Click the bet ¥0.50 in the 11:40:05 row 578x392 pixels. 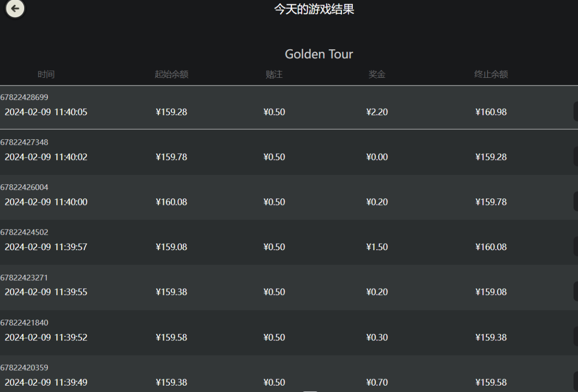[x=274, y=112]
